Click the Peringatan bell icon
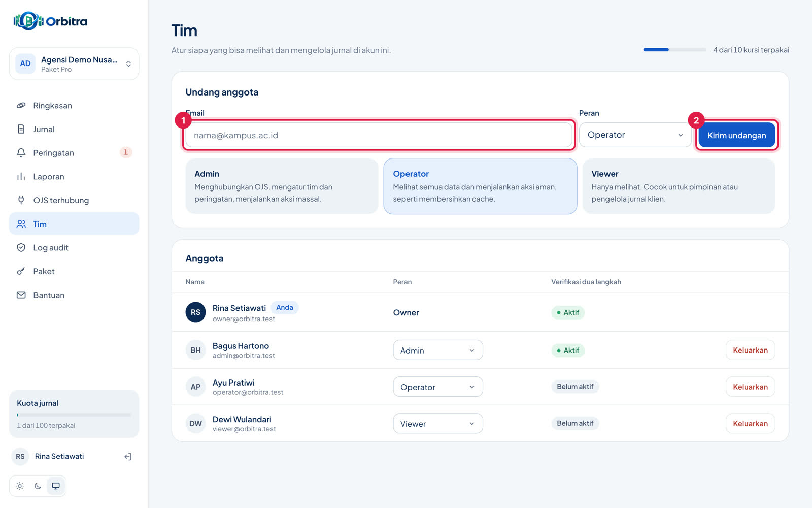 coord(21,153)
